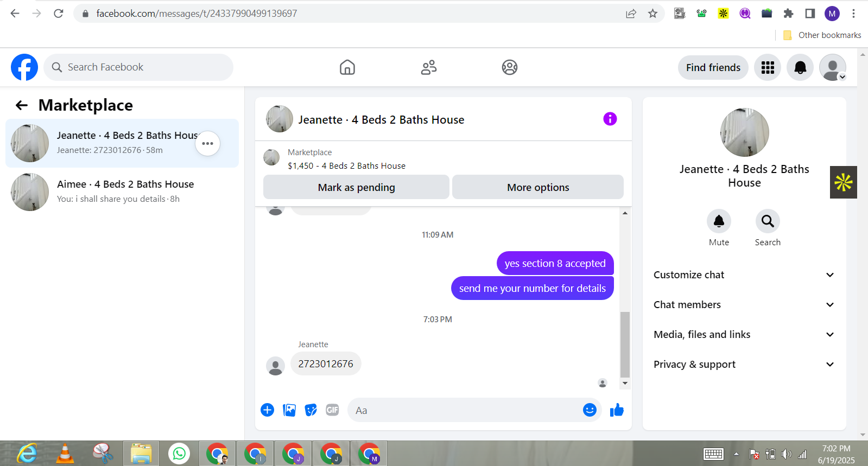Click the 'yes section 8 accepted' message
868x466 pixels.
pyautogui.click(x=555, y=263)
